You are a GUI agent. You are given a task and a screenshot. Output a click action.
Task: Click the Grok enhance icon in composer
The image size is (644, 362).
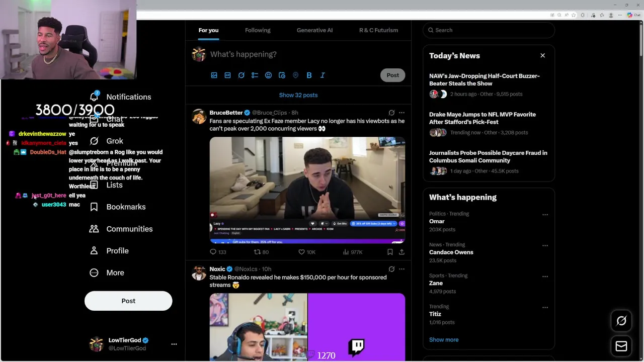(x=241, y=75)
